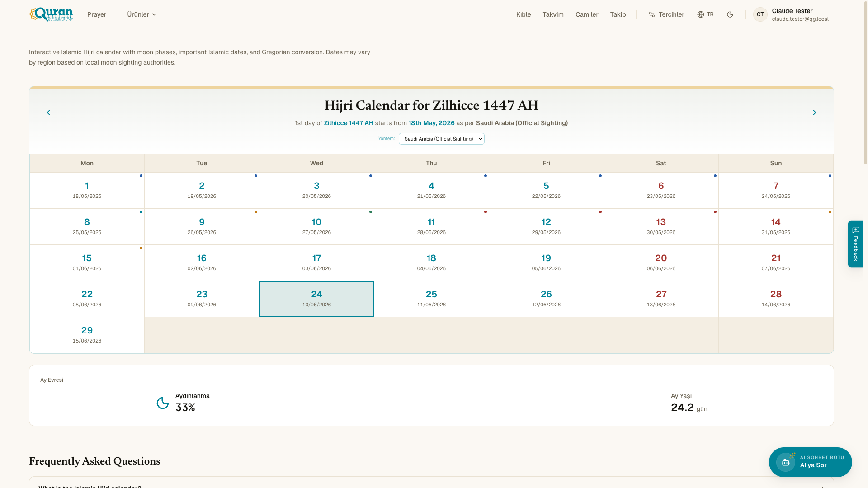
Task: Click the orange event dot on day 15
Action: pyautogui.click(x=141, y=248)
